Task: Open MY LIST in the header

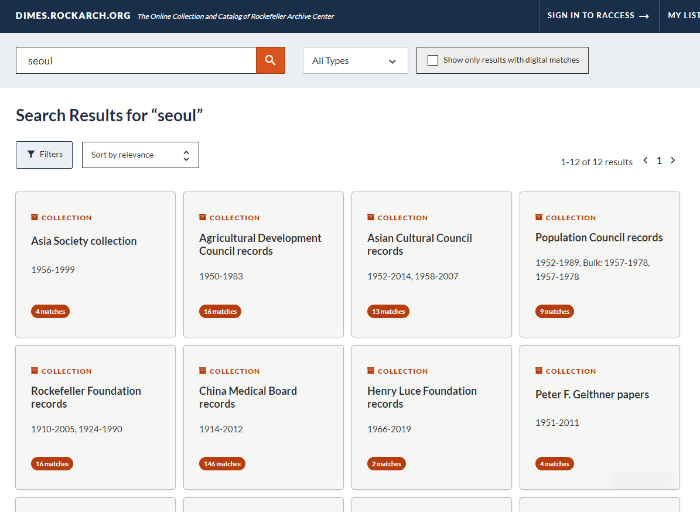Action: pyautogui.click(x=683, y=16)
